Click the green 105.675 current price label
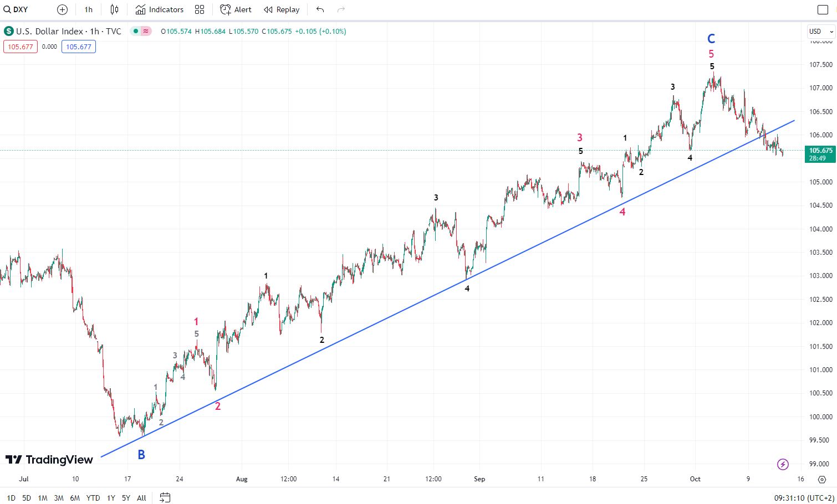 pos(820,154)
